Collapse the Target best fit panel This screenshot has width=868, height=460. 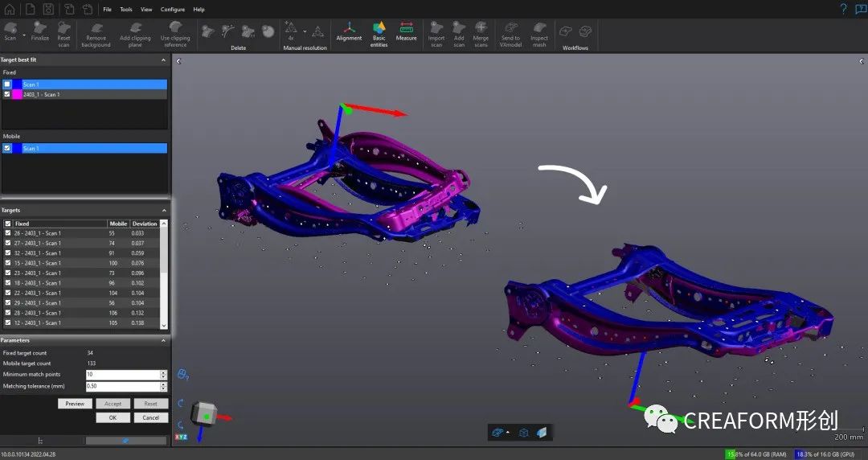[x=163, y=60]
